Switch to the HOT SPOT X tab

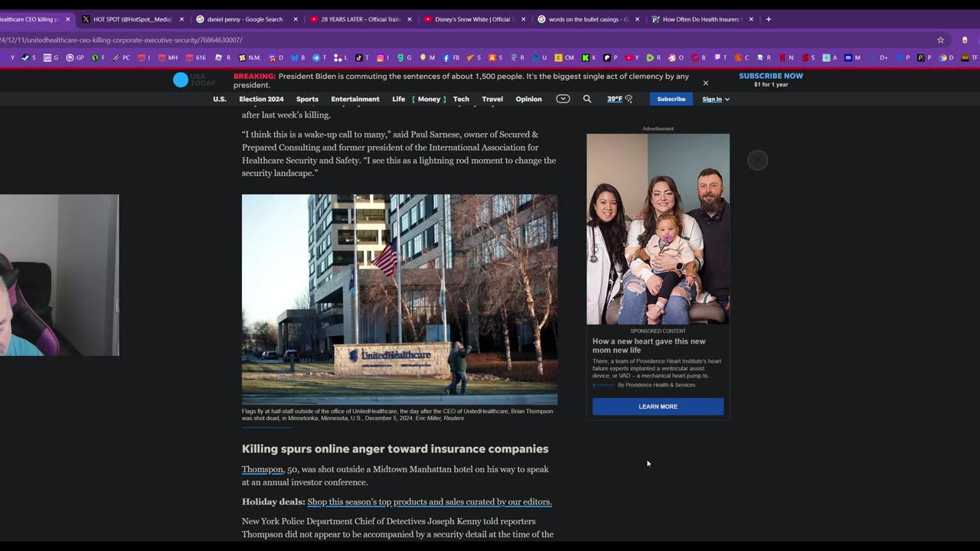[x=132, y=19]
